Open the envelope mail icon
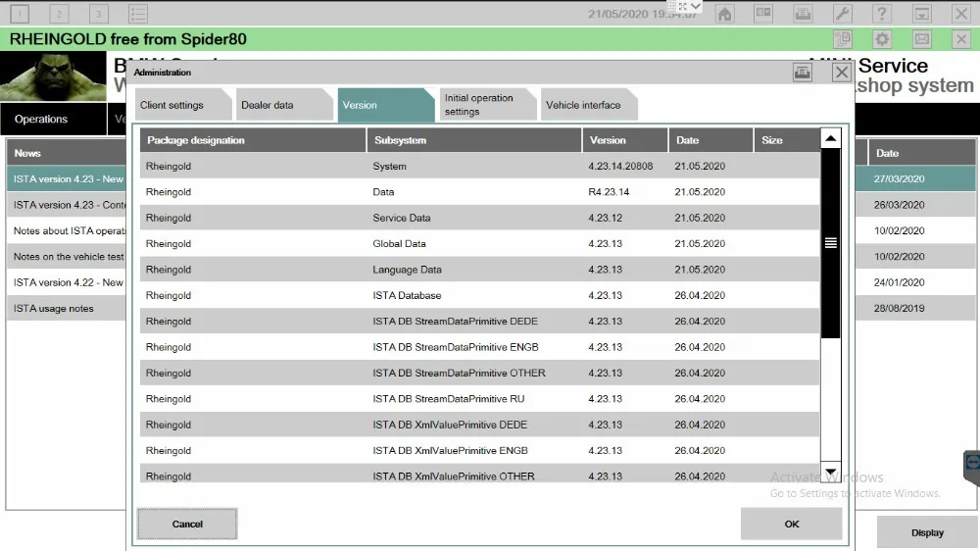This screenshot has height=551, width=980. tap(922, 39)
